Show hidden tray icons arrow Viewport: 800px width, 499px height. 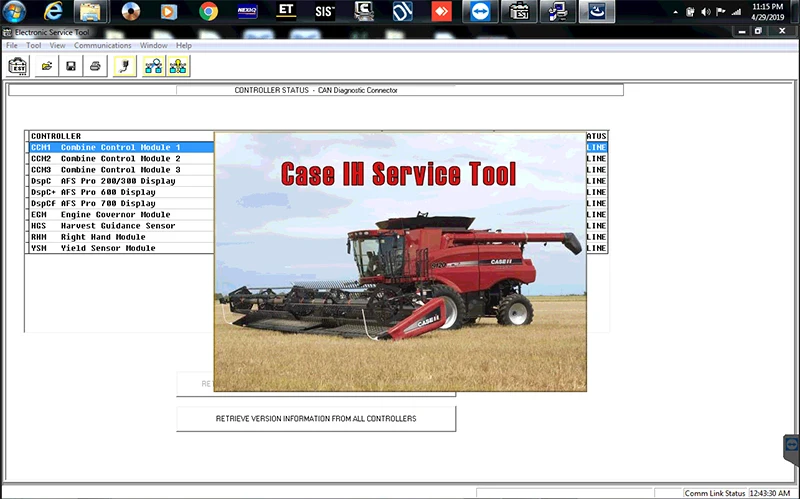[x=676, y=12]
